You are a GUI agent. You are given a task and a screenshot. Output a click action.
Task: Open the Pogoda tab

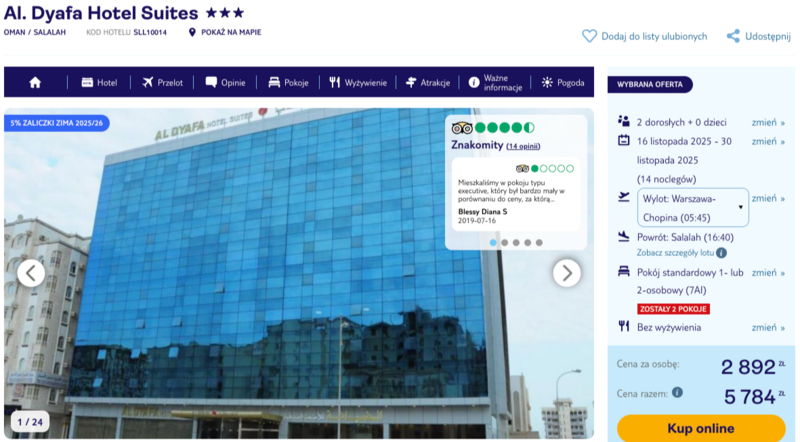563,82
